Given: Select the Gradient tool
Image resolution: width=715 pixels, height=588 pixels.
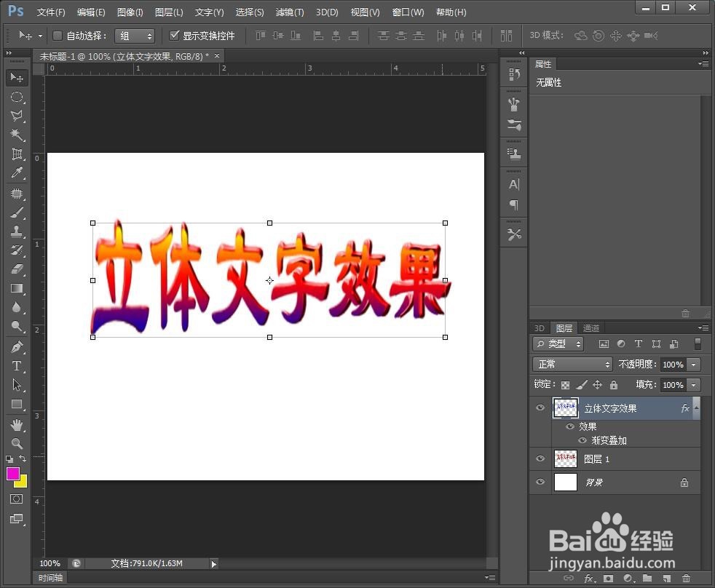Looking at the screenshot, I should coord(17,287).
